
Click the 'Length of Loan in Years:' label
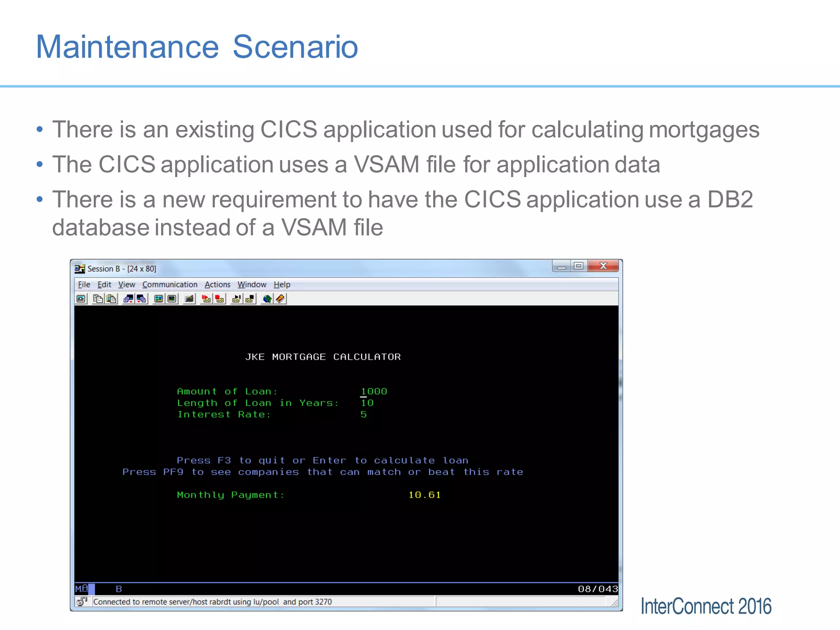point(258,403)
